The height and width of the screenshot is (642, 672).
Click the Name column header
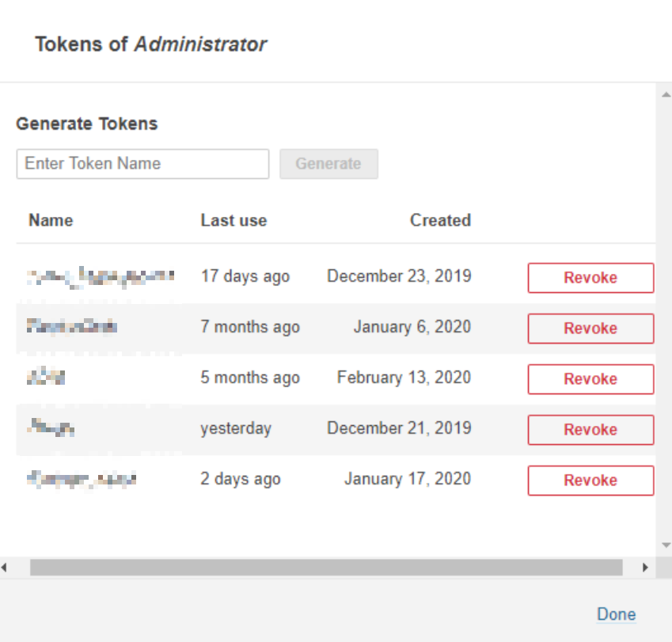pos(51,220)
